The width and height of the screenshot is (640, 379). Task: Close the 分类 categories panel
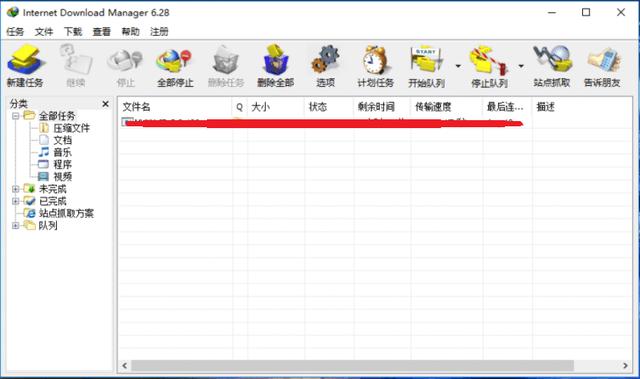(x=105, y=104)
